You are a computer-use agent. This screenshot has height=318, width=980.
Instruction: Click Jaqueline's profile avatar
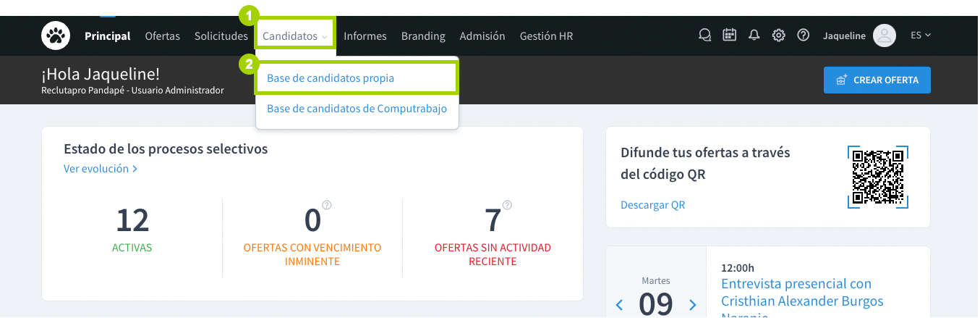(x=884, y=35)
